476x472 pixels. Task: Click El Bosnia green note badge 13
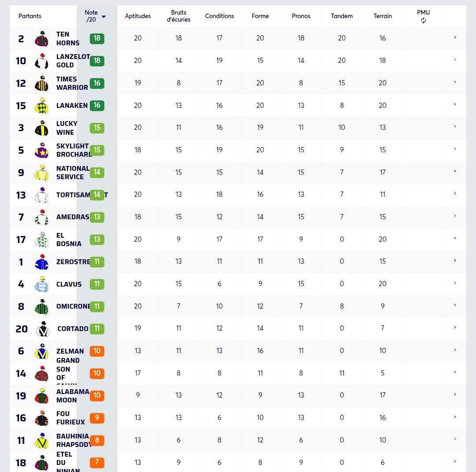coord(97,240)
